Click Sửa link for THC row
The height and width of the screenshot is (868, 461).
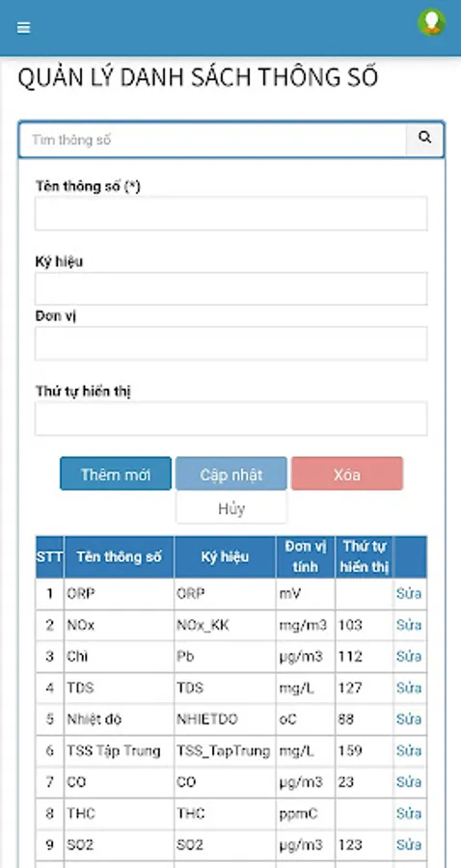click(409, 813)
